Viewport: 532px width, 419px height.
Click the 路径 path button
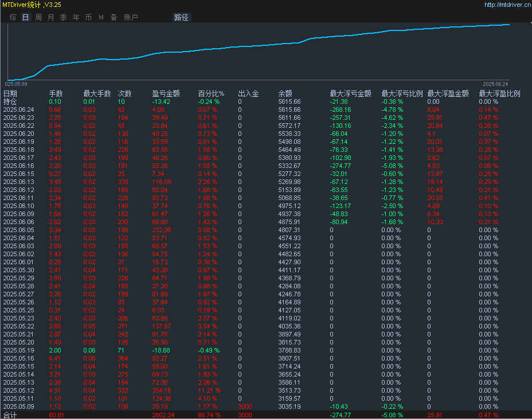point(181,17)
